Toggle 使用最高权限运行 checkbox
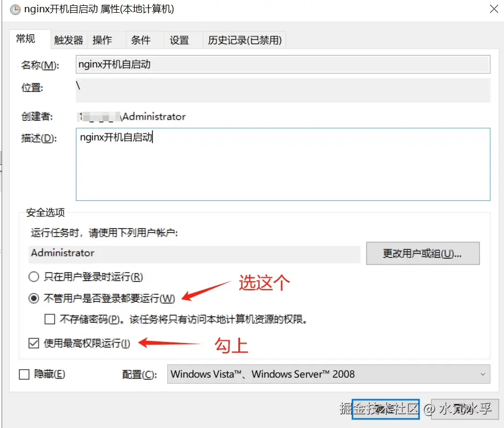The height and width of the screenshot is (428, 504). tap(34, 343)
